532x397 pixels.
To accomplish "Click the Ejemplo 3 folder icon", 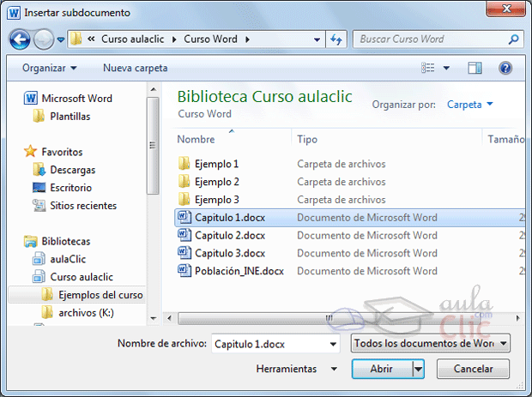I will coord(184,200).
